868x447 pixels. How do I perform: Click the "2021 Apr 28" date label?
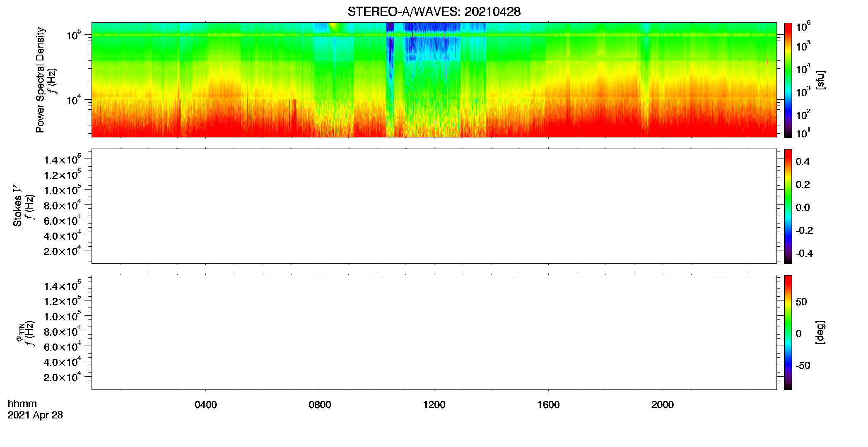click(x=35, y=415)
